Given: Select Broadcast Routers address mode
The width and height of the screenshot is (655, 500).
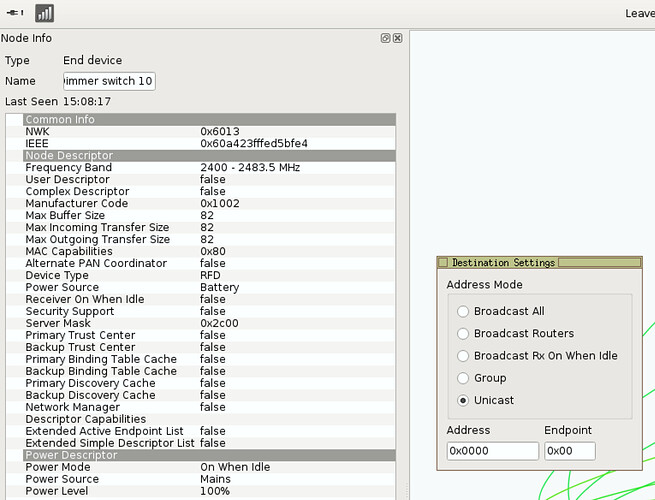Looking at the screenshot, I should coord(515,333).
